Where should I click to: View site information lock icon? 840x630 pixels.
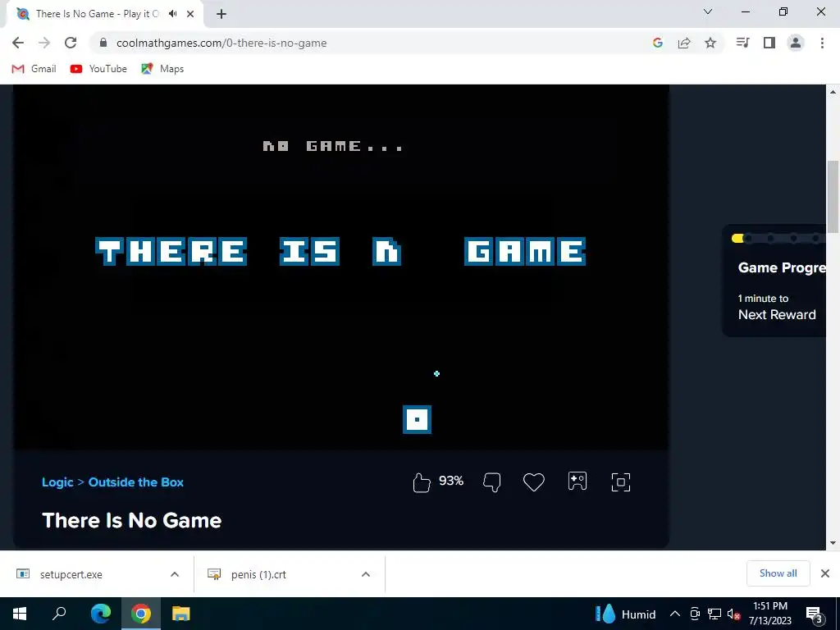pos(103,43)
